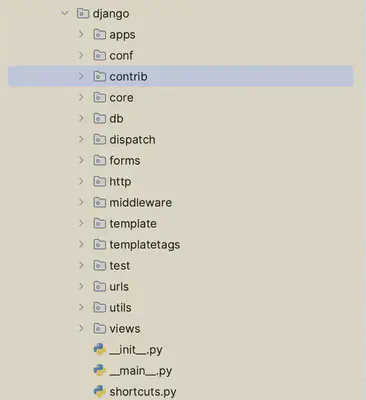Click the Python icon beside __init__.py

click(100, 349)
